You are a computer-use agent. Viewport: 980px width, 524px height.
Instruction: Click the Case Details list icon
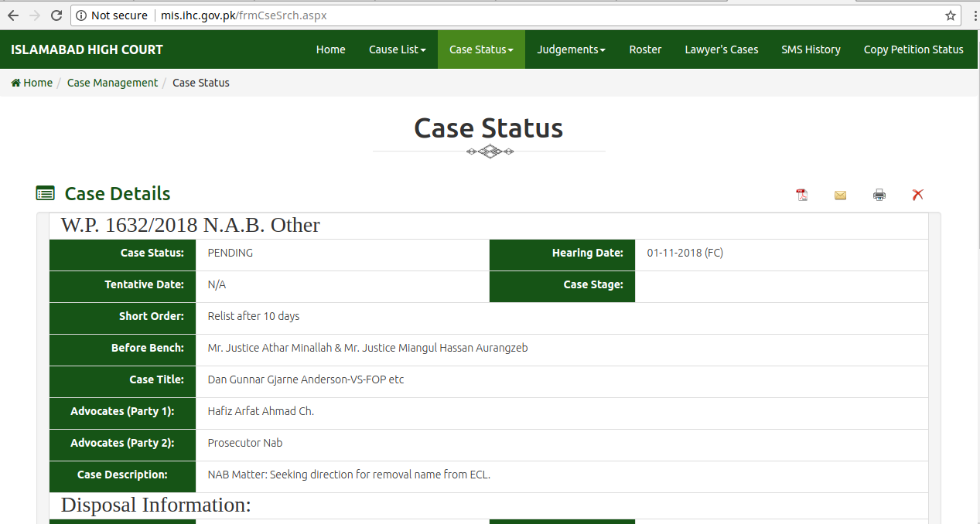click(x=46, y=193)
